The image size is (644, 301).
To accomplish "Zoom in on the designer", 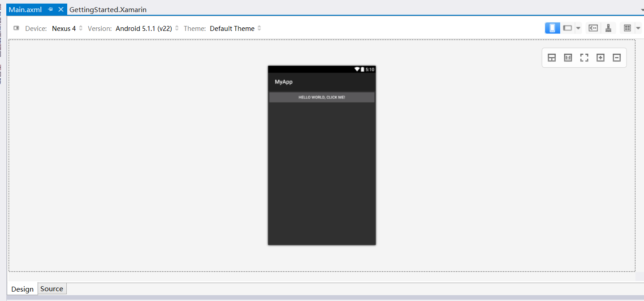I will coord(601,57).
